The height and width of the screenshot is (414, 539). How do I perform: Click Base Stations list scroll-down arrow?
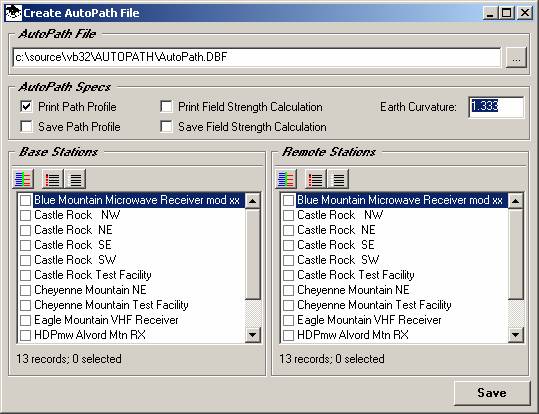click(253, 335)
